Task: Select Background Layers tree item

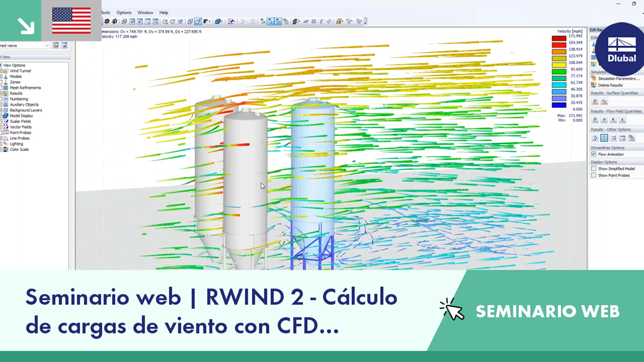Action: (26, 110)
